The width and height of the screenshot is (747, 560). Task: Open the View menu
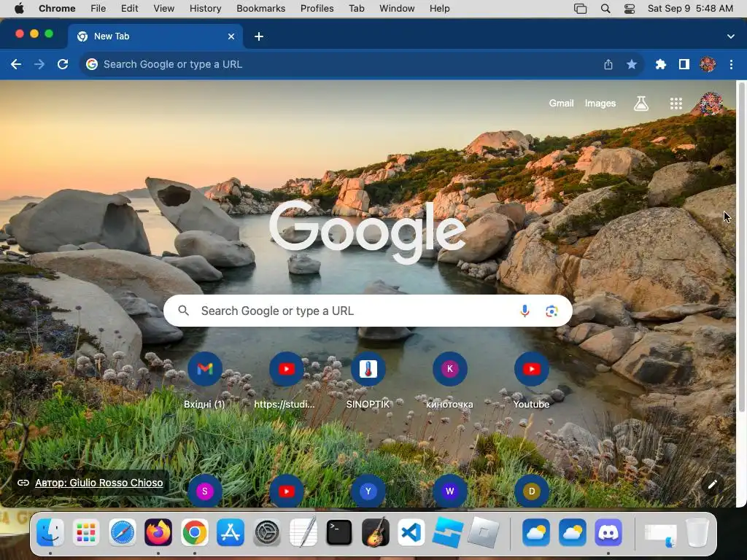(164, 9)
